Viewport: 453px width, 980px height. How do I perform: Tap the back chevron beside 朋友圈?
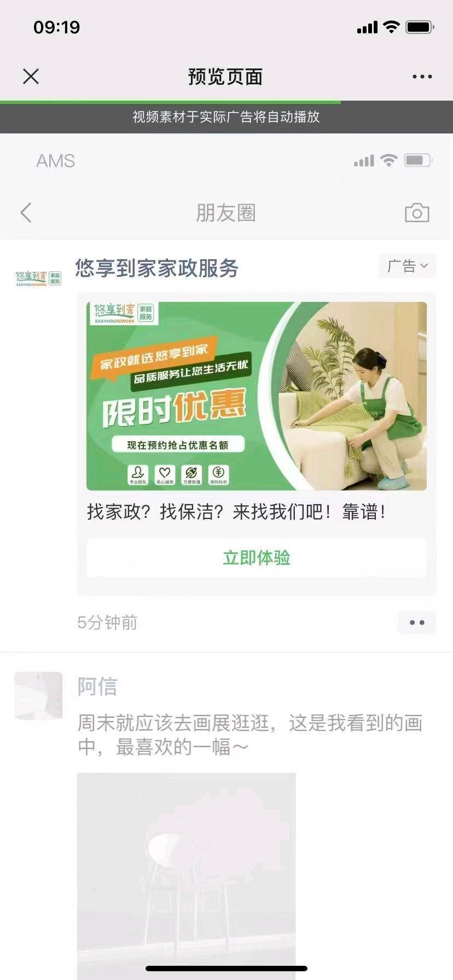click(x=26, y=213)
